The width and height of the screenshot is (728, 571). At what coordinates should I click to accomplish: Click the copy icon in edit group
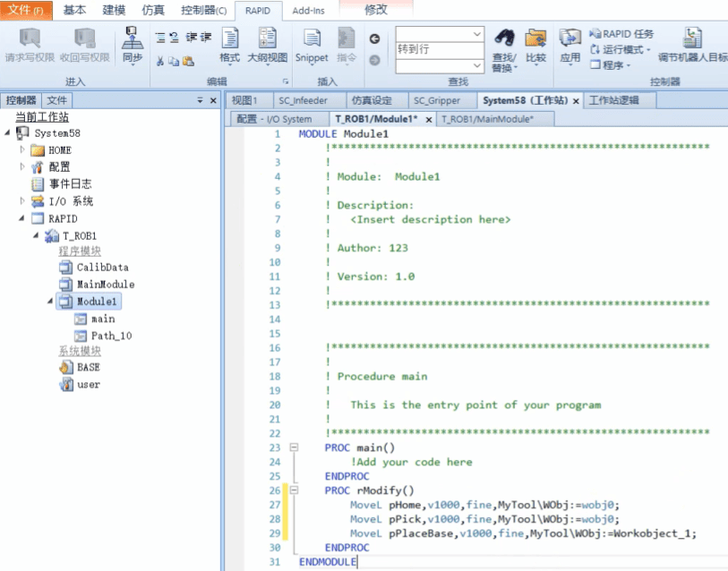pyautogui.click(x=174, y=61)
